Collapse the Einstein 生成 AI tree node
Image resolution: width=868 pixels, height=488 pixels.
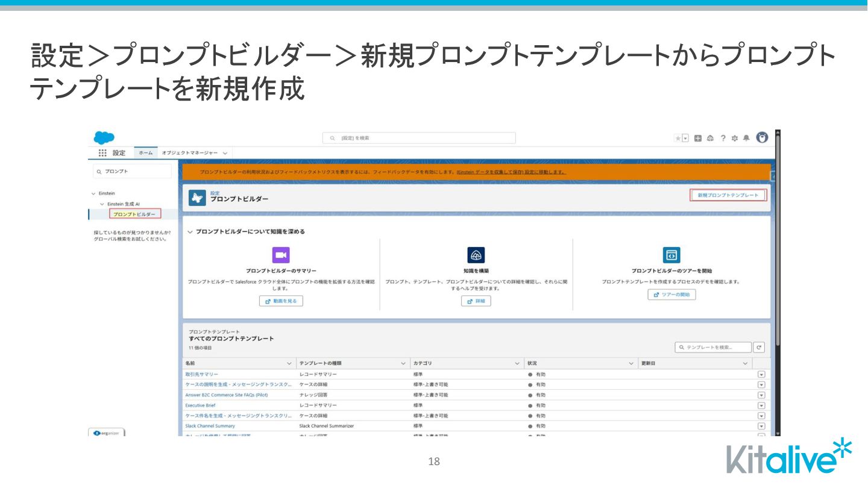tap(102, 204)
